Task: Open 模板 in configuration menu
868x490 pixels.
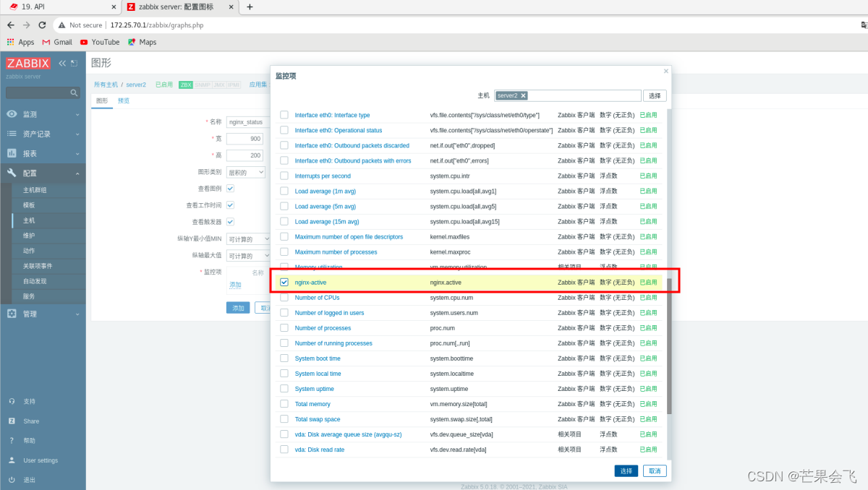Action: coord(28,205)
